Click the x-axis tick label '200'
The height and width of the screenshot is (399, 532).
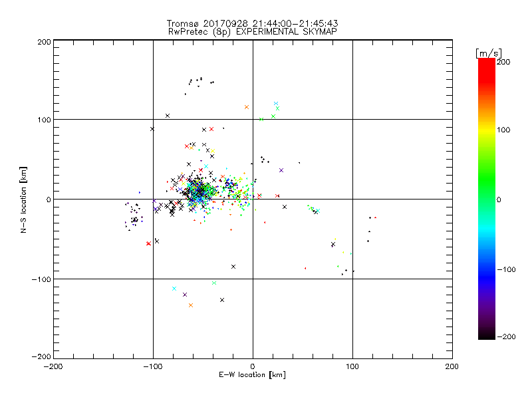click(452, 366)
